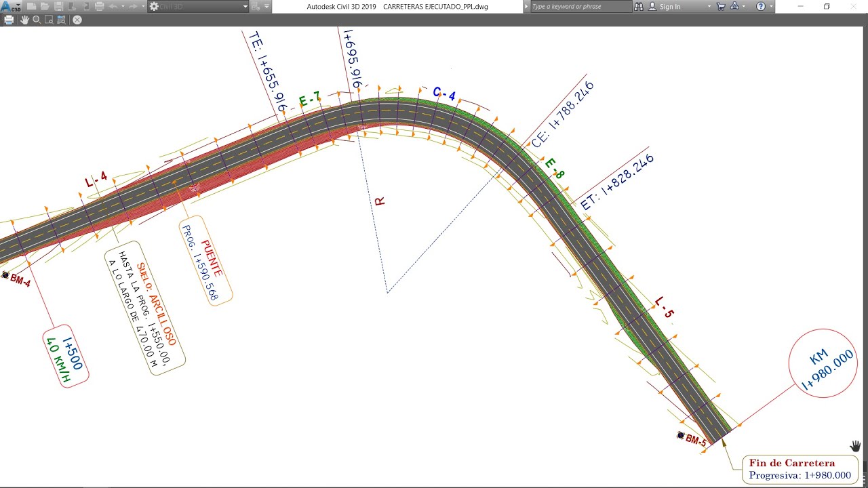
Task: Click the 'C - 4' curve label
Action: coord(444,94)
